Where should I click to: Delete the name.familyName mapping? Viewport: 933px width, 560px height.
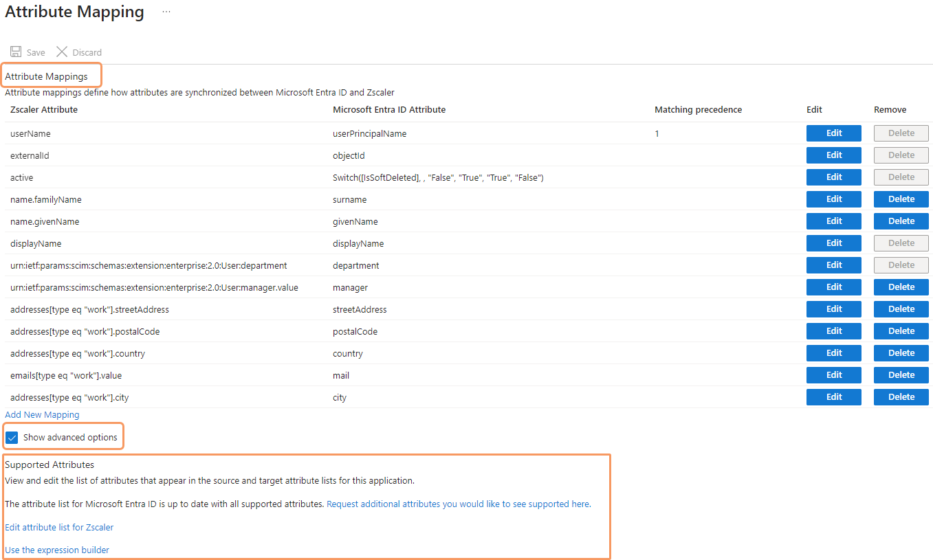point(901,199)
